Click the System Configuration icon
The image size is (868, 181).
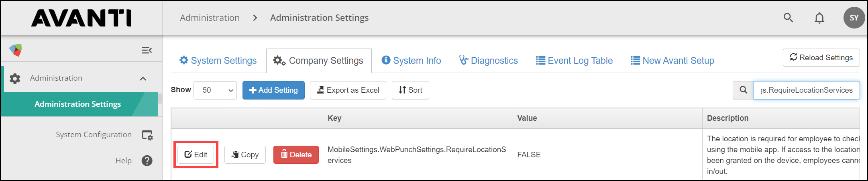[147, 135]
